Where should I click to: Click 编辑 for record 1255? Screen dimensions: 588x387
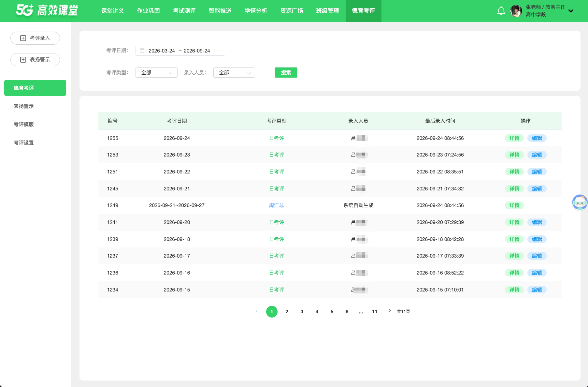click(537, 138)
